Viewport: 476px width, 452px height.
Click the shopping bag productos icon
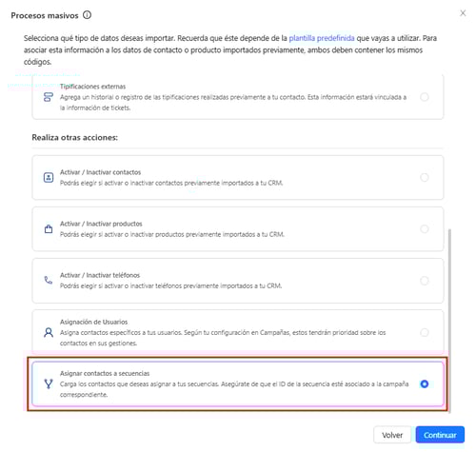[49, 228]
